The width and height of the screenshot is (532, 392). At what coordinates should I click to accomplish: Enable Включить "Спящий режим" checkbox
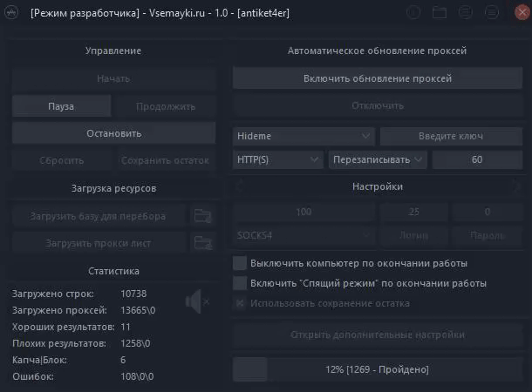[240, 283]
